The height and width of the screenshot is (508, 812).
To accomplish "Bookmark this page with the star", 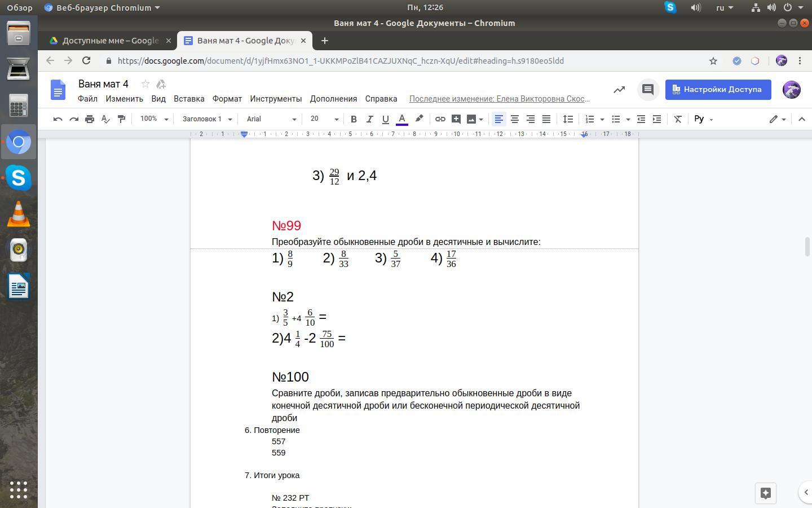I will [x=713, y=61].
